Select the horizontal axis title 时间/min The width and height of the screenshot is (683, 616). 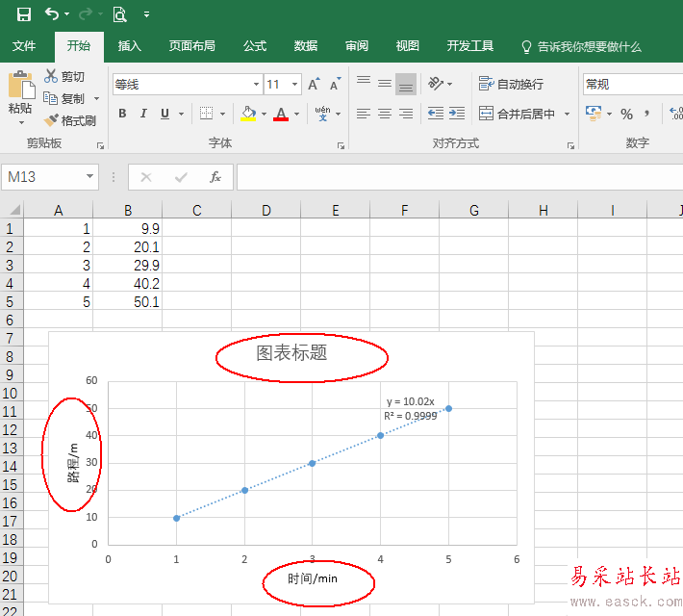(313, 579)
